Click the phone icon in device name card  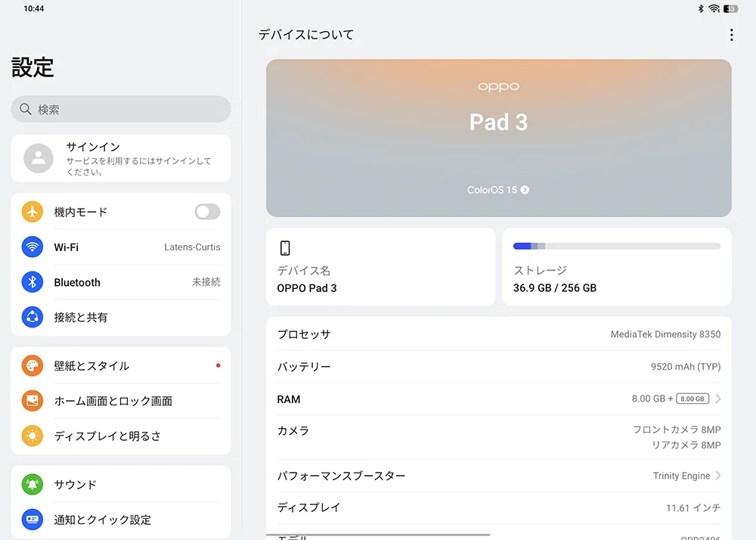tap(285, 248)
